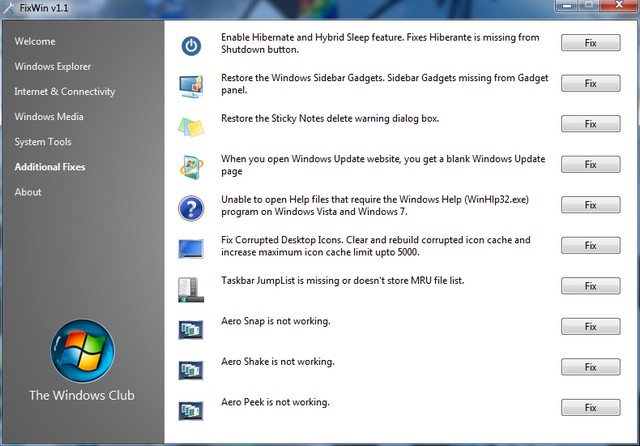Click 'Unable to open Help files' description
Screen dimensions: 640x446
[x=375, y=205]
